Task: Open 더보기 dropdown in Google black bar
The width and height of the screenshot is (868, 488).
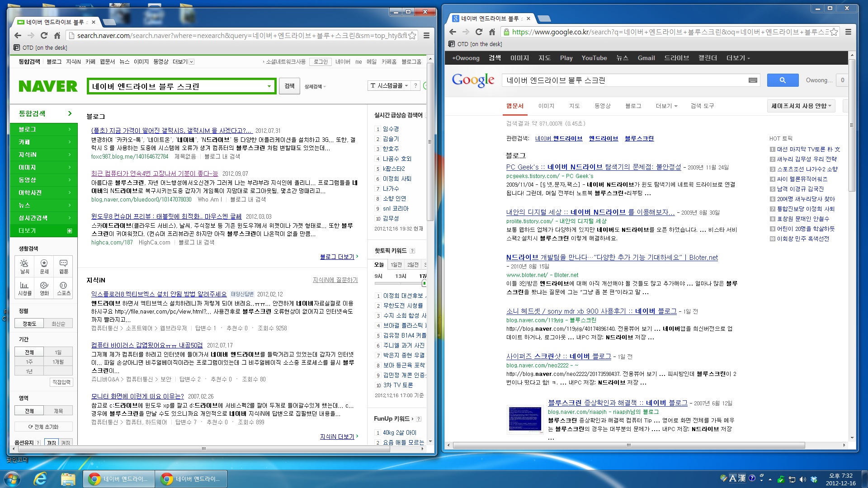Action: click(x=738, y=58)
